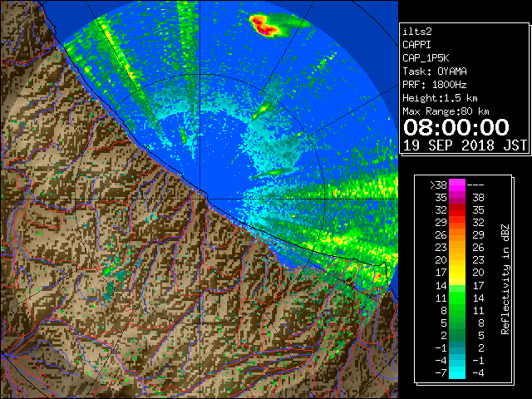The image size is (532, 399).
Task: Click the intense red echo cell on radar
Action: coord(264,26)
